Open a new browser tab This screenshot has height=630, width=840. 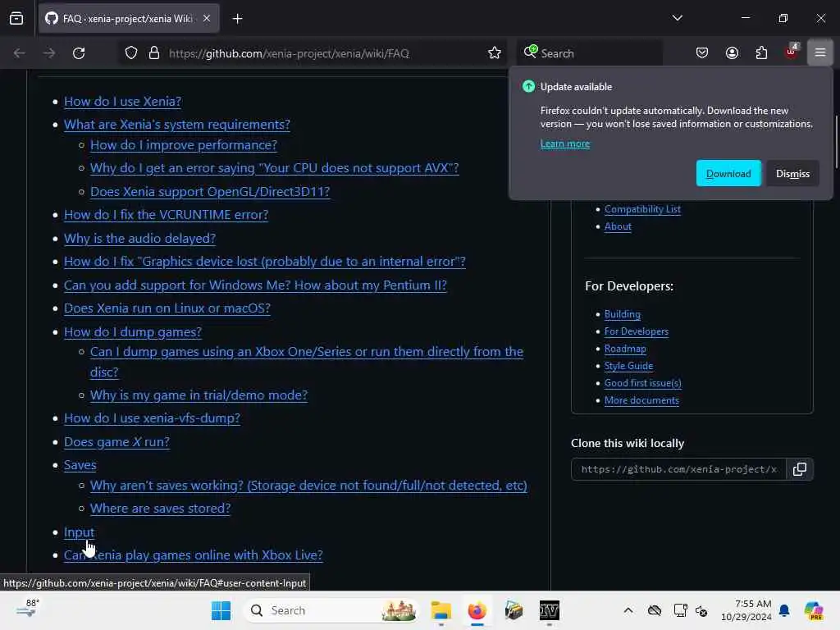click(237, 19)
